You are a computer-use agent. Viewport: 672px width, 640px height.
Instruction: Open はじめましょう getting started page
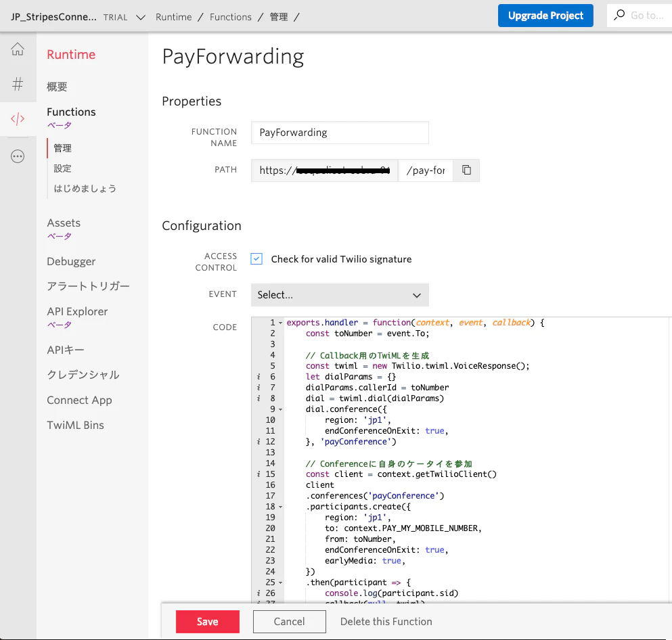[x=85, y=189]
